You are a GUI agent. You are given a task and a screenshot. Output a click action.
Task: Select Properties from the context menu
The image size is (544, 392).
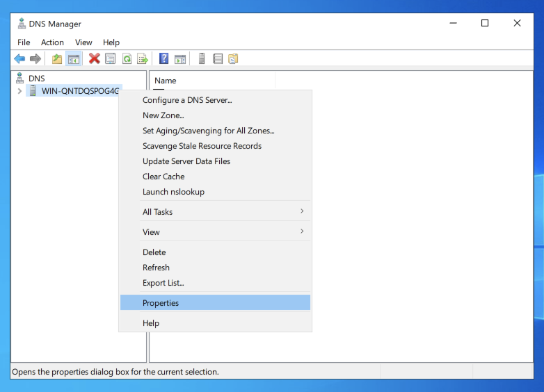click(161, 303)
